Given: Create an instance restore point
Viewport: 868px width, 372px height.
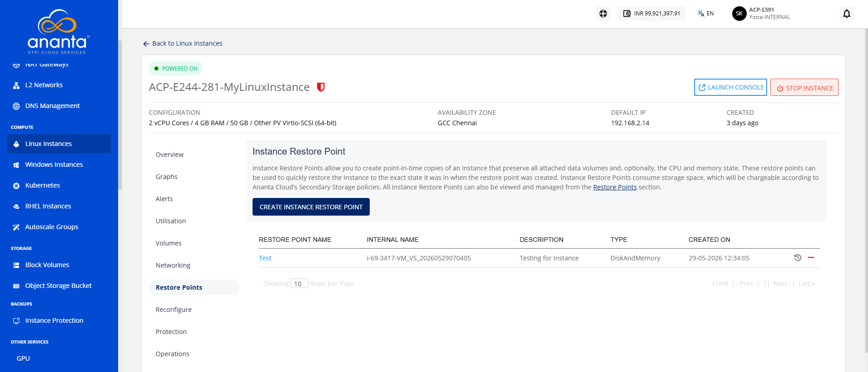Looking at the screenshot, I should 311,207.
